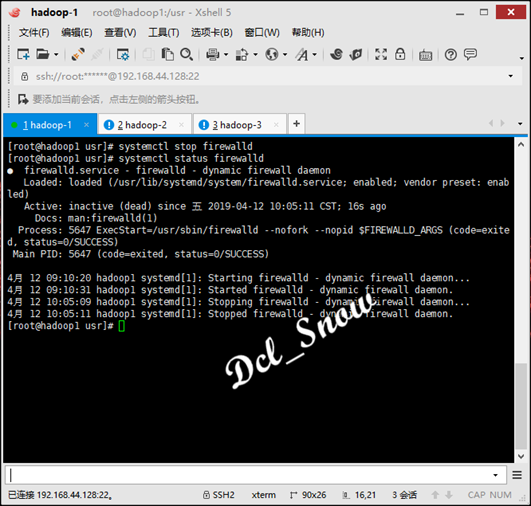The height and width of the screenshot is (506, 531).
Task: Expand toolbar overflow options arrow
Action: click(x=522, y=58)
